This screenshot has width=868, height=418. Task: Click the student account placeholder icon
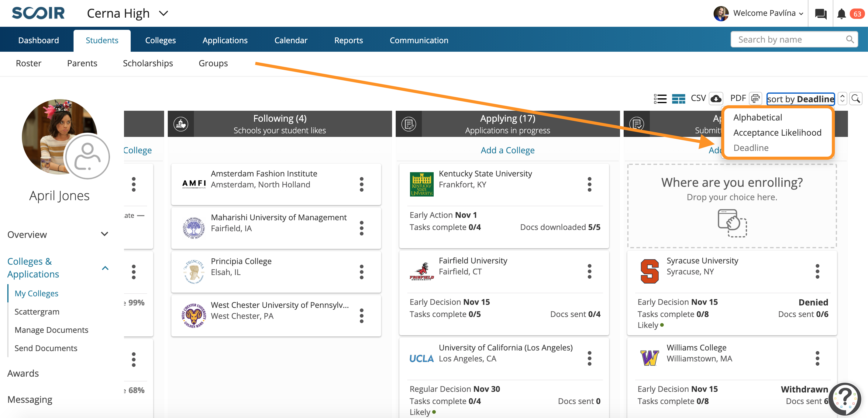[x=87, y=157]
